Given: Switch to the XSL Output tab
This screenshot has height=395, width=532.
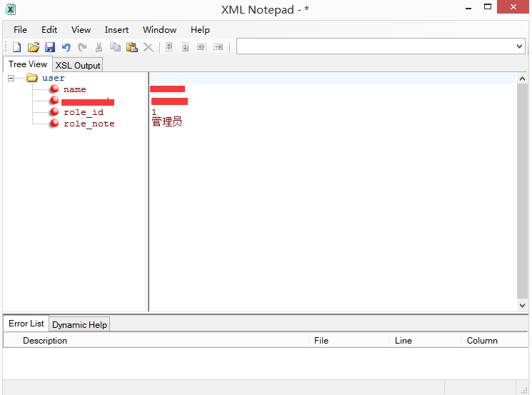Looking at the screenshot, I should [78, 65].
